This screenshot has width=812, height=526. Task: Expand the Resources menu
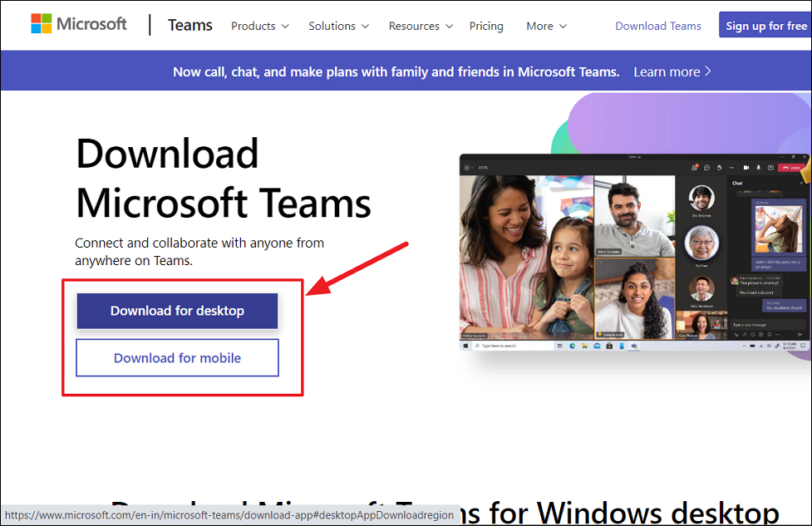pyautogui.click(x=421, y=26)
